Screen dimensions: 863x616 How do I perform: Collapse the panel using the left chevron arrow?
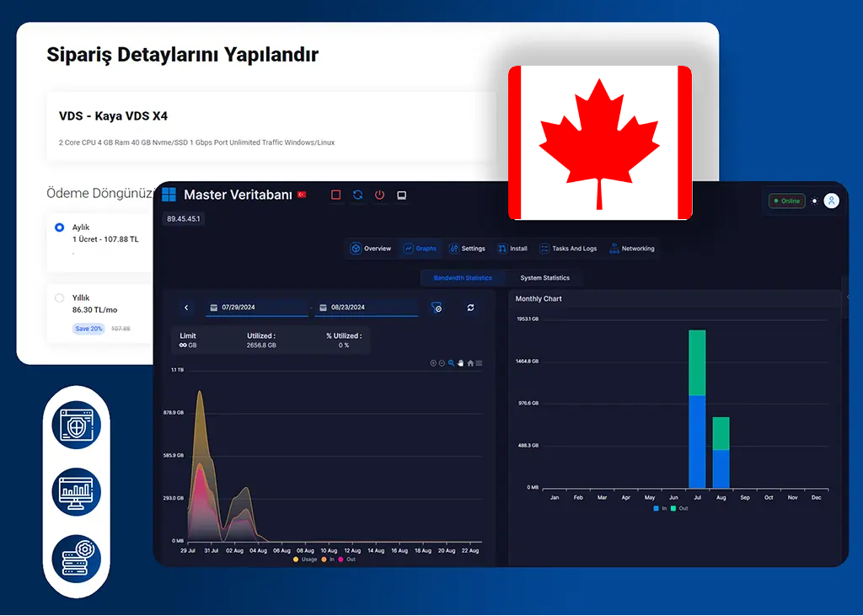pos(185,308)
